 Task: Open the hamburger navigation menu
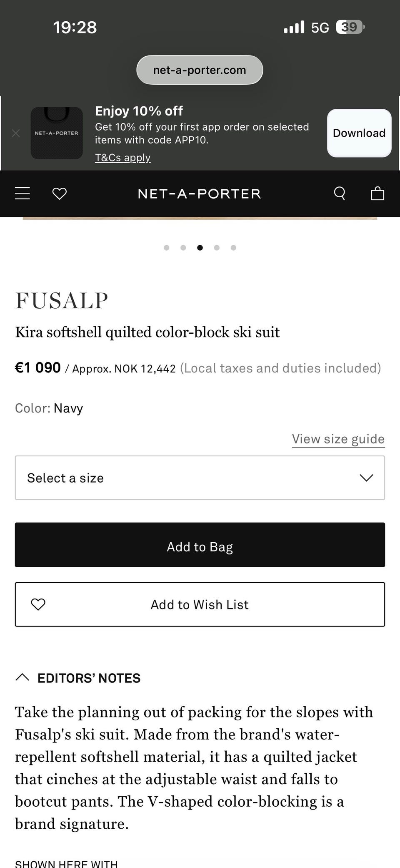point(22,194)
